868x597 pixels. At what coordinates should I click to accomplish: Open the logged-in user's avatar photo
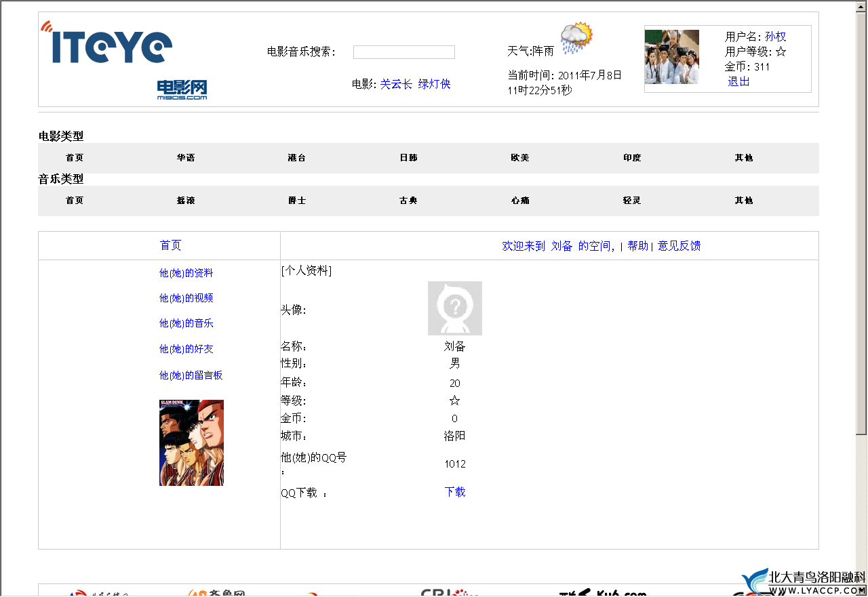(671, 57)
